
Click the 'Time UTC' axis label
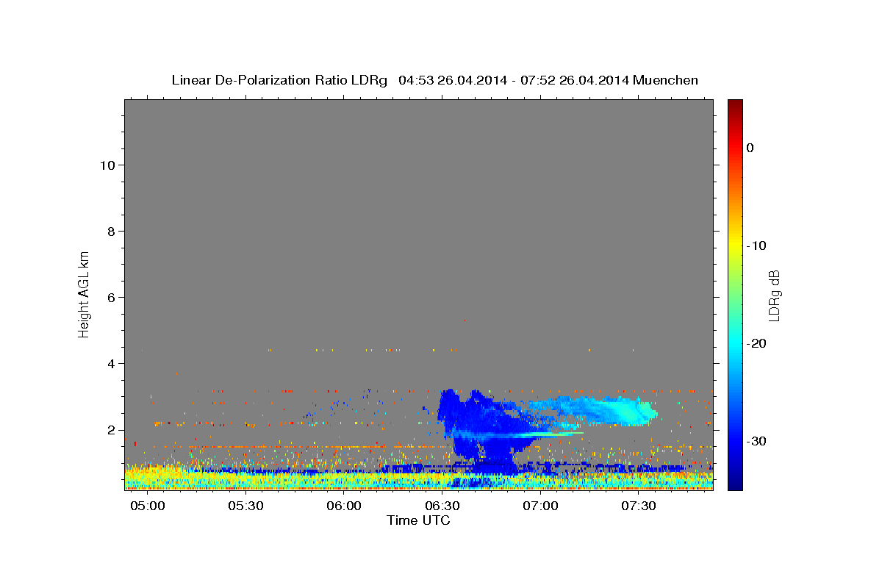click(x=418, y=520)
